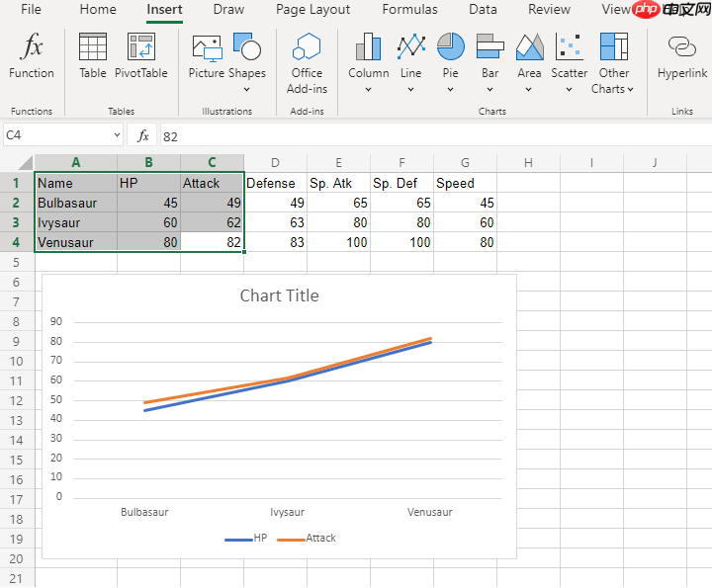Expand the Column chart dropdown arrow

368,89
